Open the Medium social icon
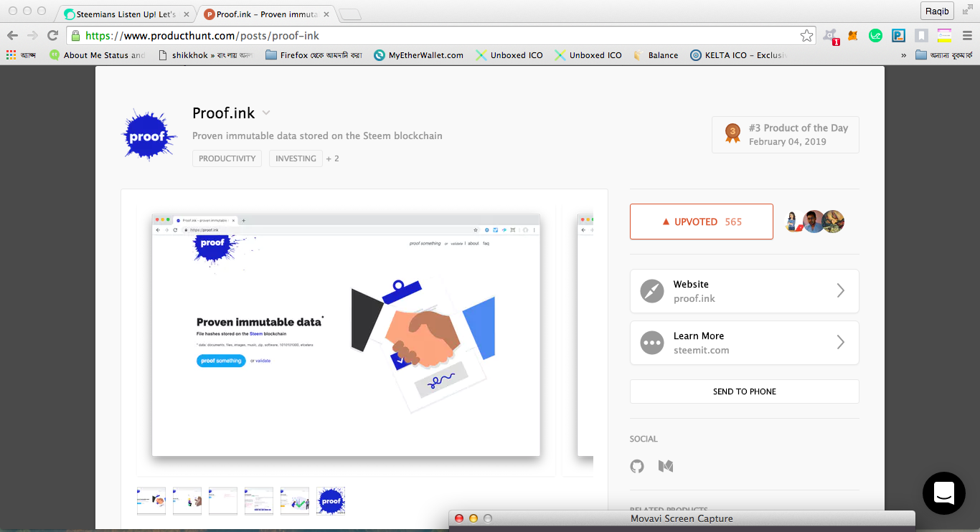980x532 pixels. coord(665,466)
